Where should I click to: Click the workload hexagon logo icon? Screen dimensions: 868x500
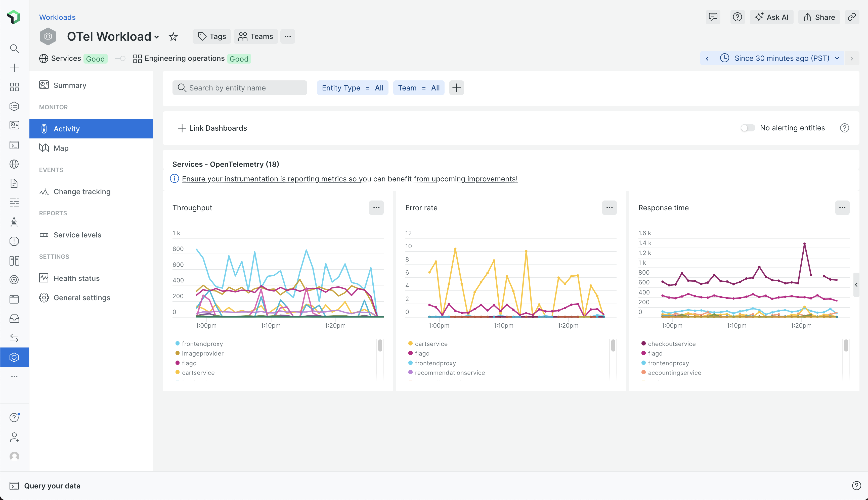click(48, 37)
